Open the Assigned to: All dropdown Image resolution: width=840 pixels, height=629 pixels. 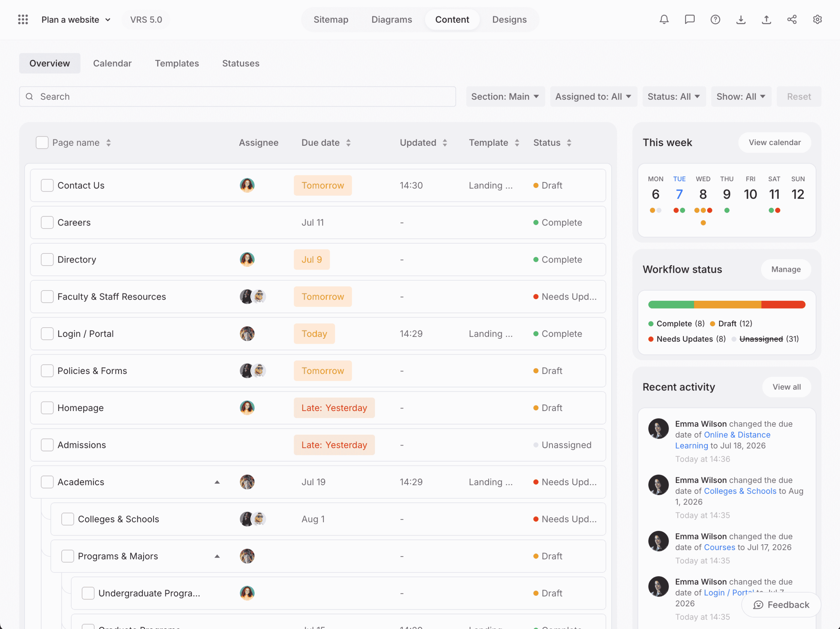[593, 97]
